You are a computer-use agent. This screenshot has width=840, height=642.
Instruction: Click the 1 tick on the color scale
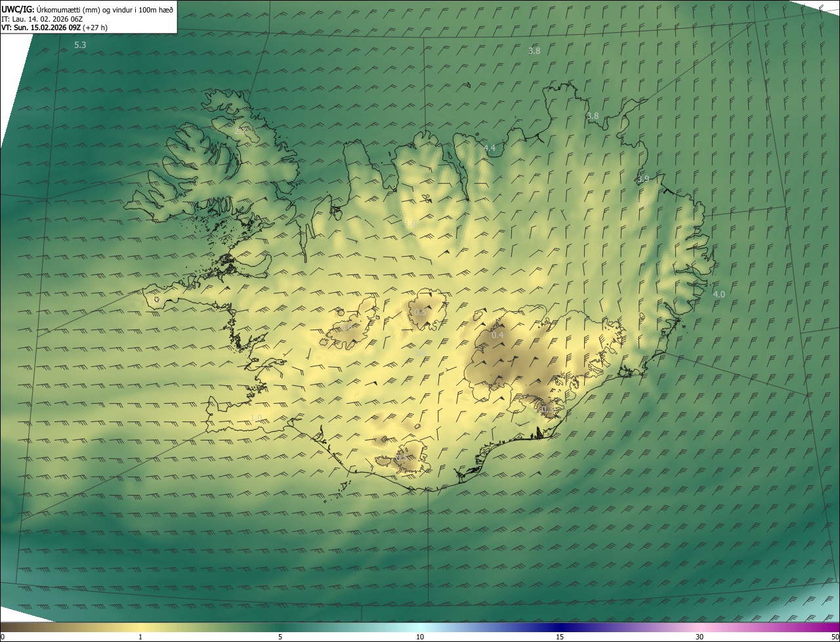tap(140, 637)
